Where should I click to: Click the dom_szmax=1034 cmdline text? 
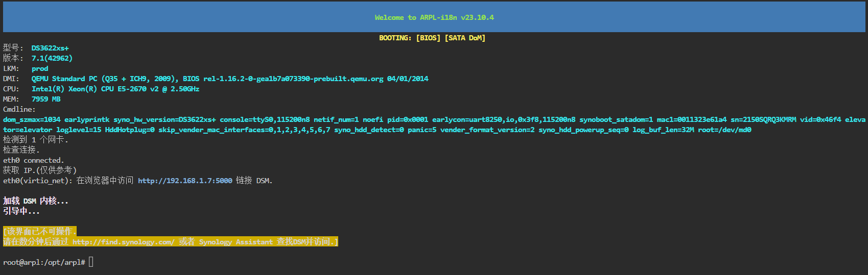[x=32, y=119]
